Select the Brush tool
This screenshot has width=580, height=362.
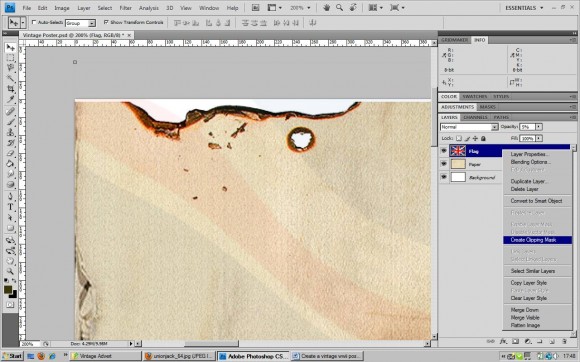10,122
